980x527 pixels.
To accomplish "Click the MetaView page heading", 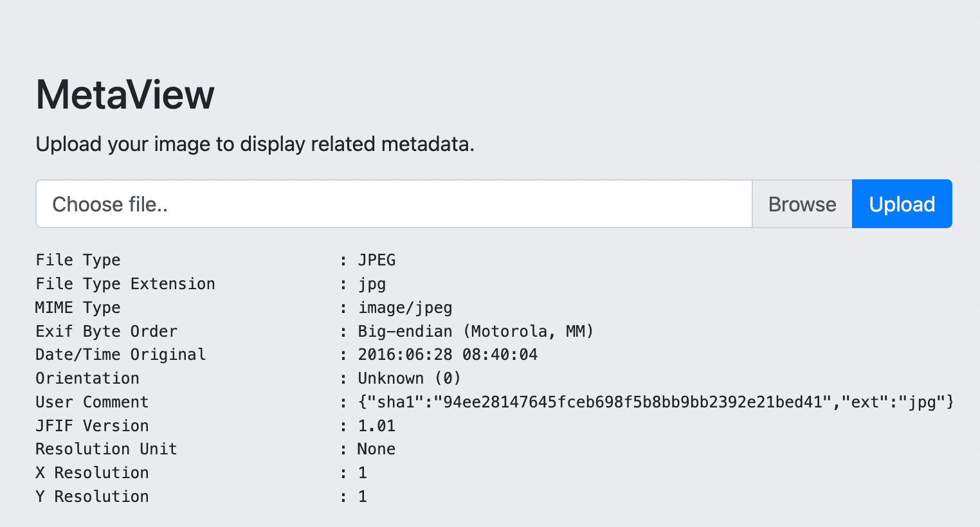I will pos(125,94).
